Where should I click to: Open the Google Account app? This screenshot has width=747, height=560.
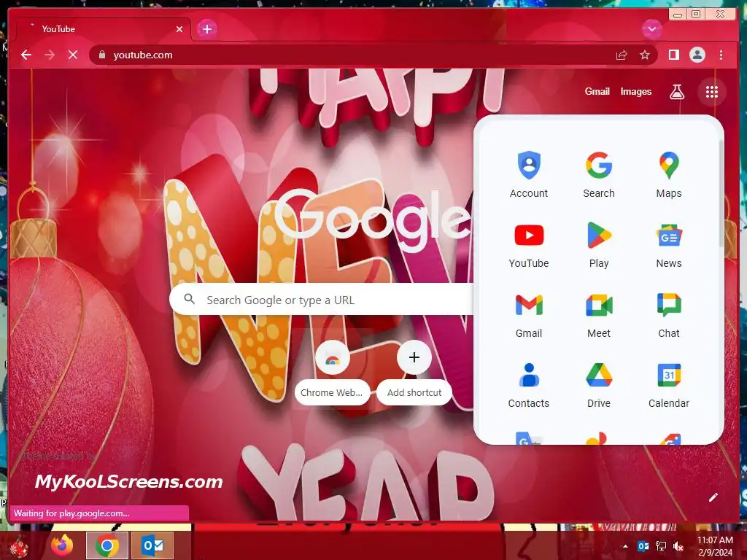pyautogui.click(x=529, y=175)
